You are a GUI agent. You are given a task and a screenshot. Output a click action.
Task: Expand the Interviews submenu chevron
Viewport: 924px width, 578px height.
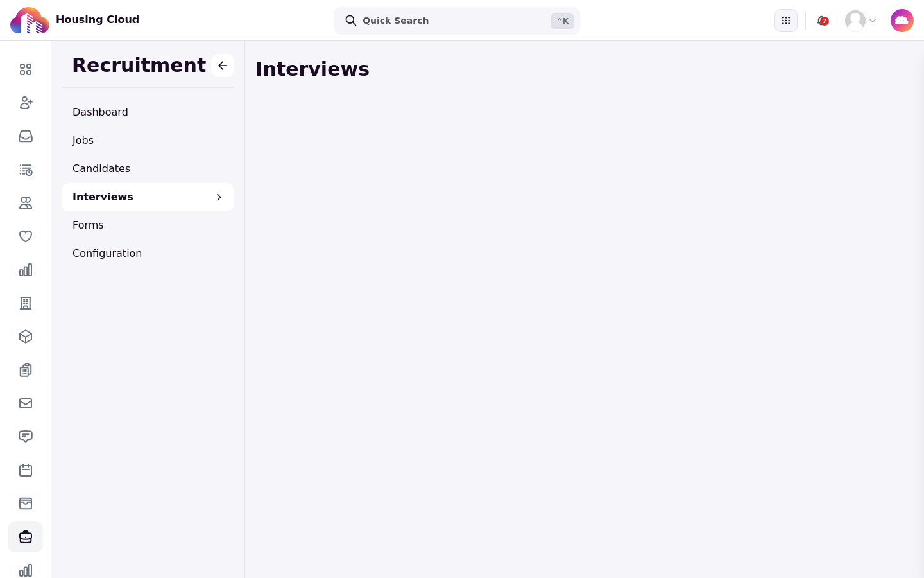[219, 197]
